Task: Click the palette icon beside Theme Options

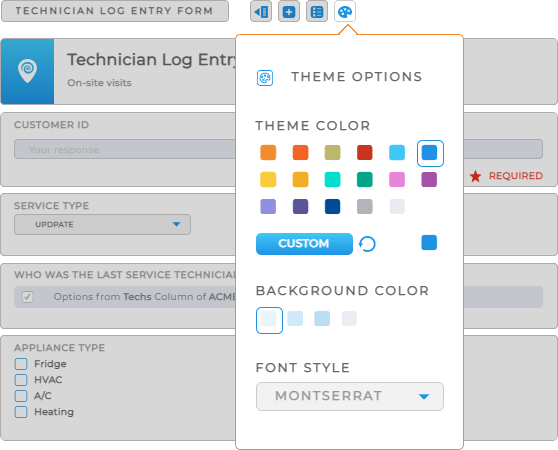Action: click(265, 78)
